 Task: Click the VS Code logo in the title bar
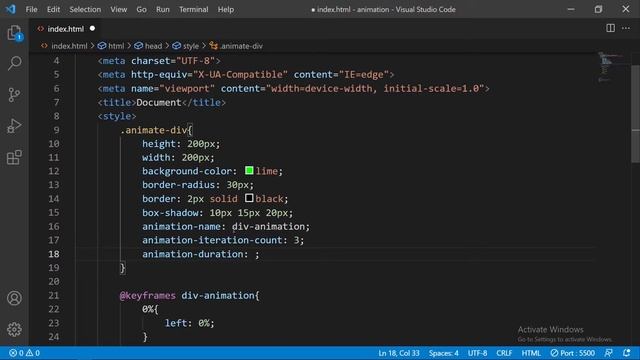11,9
